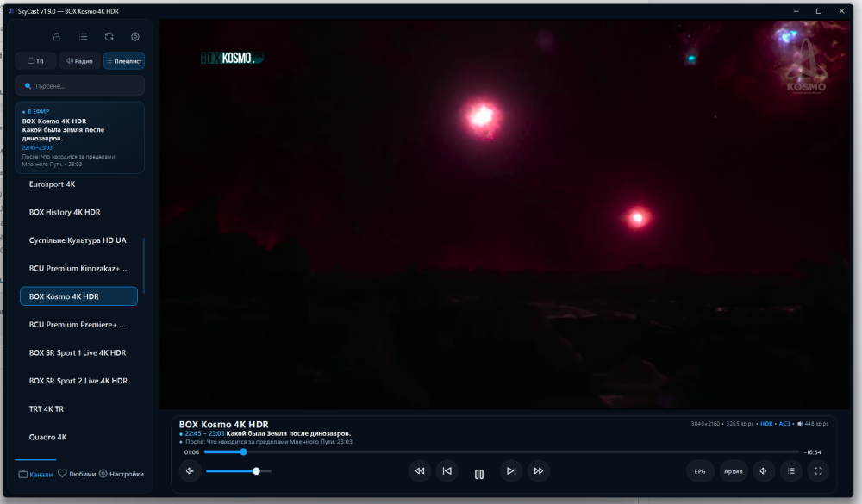862x504 pixels.
Task: Open the EPG guide button
Action: pos(700,471)
